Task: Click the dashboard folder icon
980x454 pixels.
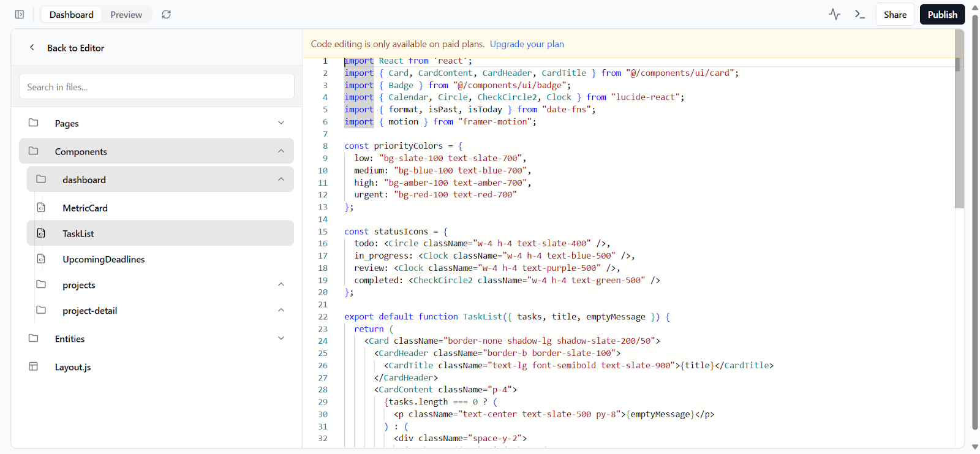Action: tap(41, 179)
